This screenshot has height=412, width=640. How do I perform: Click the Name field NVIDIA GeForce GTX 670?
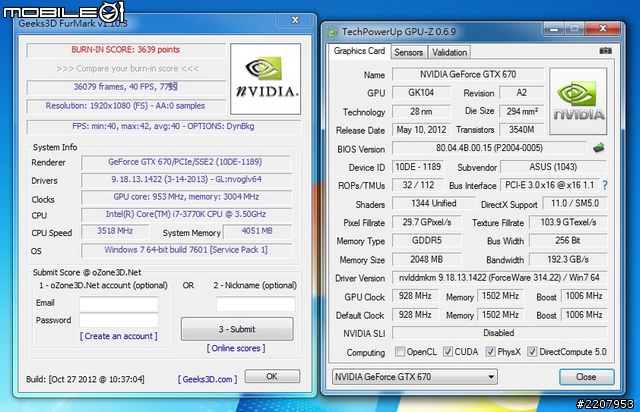pos(468,74)
